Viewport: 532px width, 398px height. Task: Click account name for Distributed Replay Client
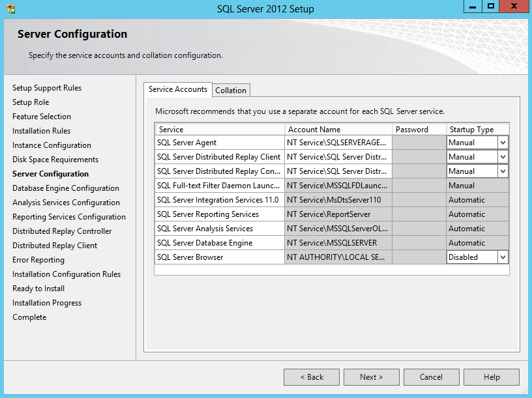(338, 157)
